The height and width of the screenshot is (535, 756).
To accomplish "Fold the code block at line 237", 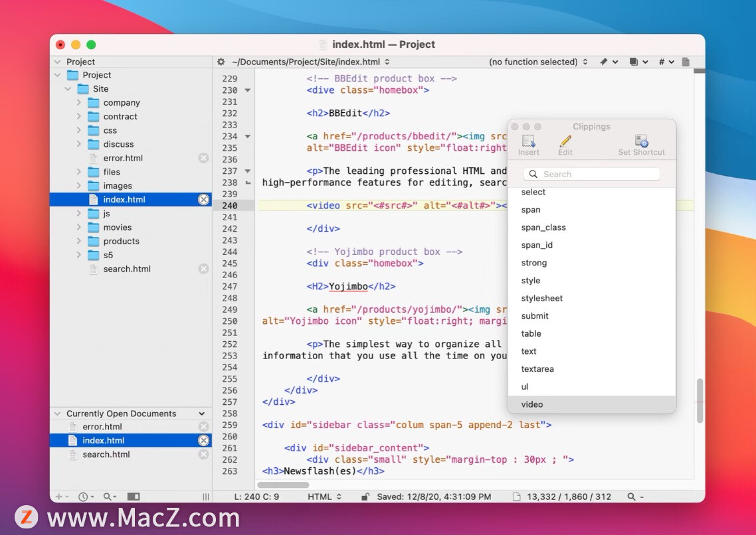I will [248, 171].
